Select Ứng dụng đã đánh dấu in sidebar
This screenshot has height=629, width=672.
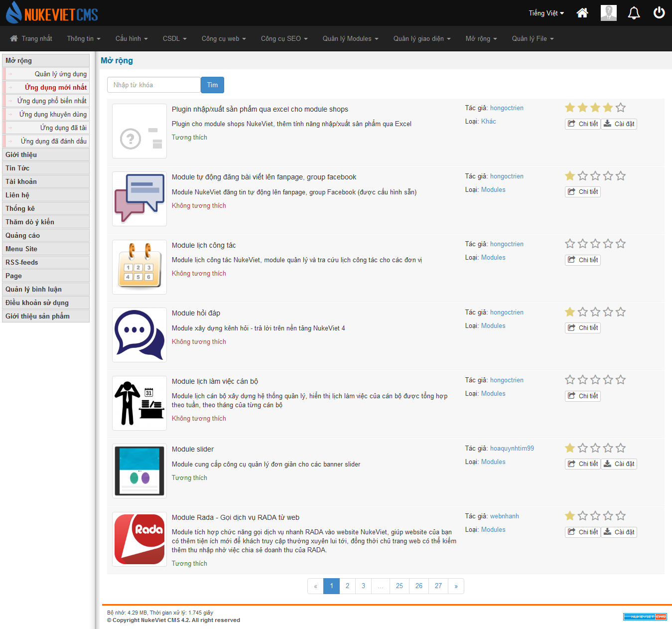point(46,141)
